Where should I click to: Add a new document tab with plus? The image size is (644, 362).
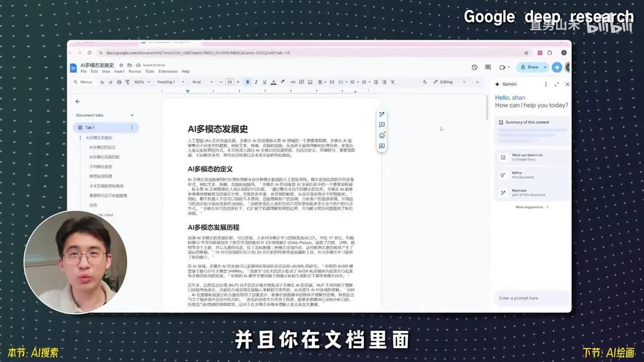[x=132, y=115]
